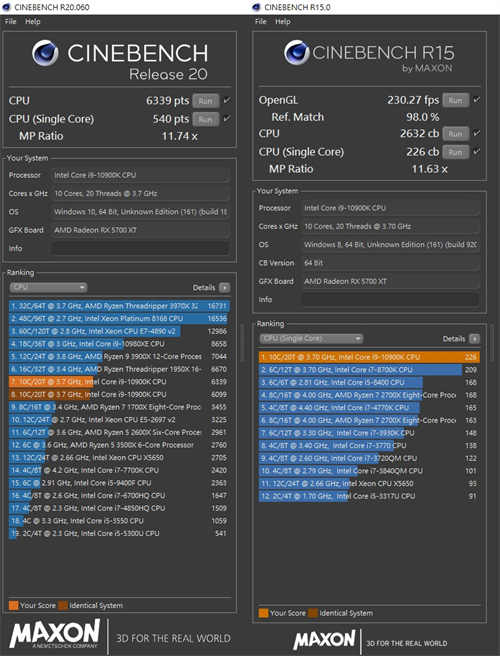The height and width of the screenshot is (656, 500).
Task: Select rank 11 Ryzen 5 2600X row
Action: click(x=119, y=432)
